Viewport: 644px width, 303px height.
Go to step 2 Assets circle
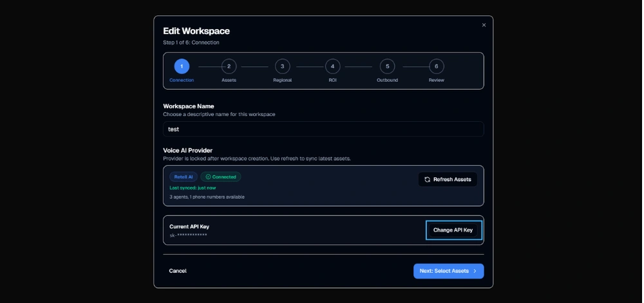[229, 66]
